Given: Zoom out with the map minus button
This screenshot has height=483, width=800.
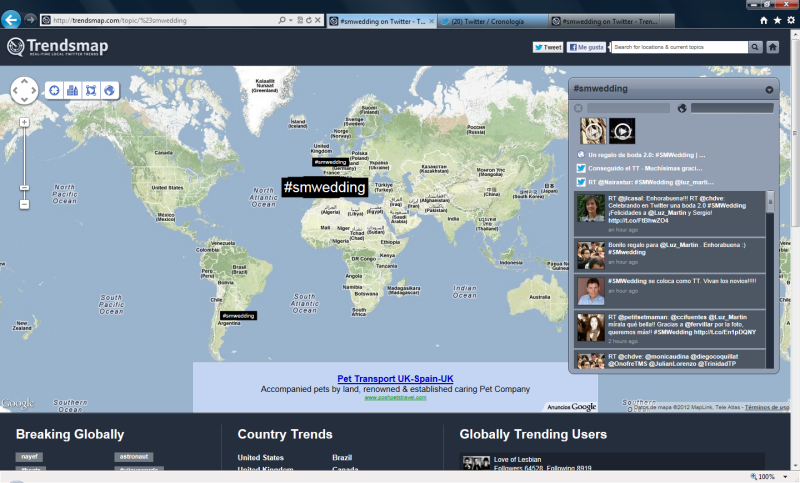Looking at the screenshot, I should [24, 205].
